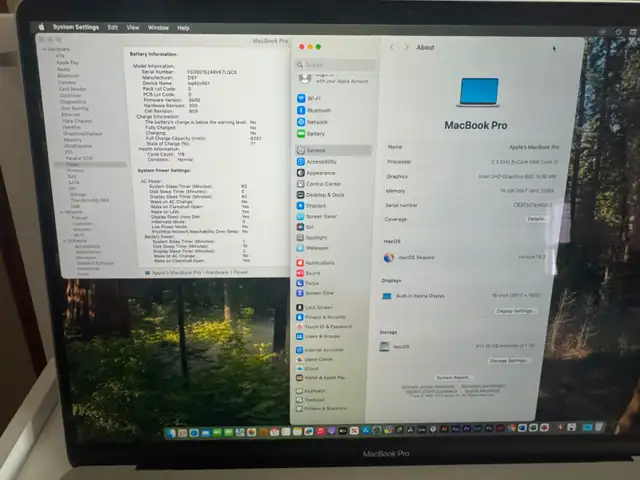Open Wi-Fi settings icon in sidebar
The image size is (640, 480).
301,98
